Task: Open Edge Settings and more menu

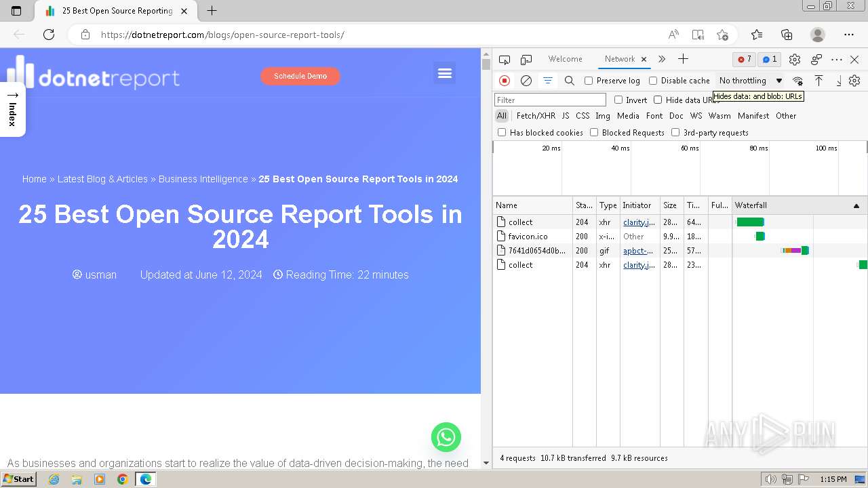Action: (849, 35)
